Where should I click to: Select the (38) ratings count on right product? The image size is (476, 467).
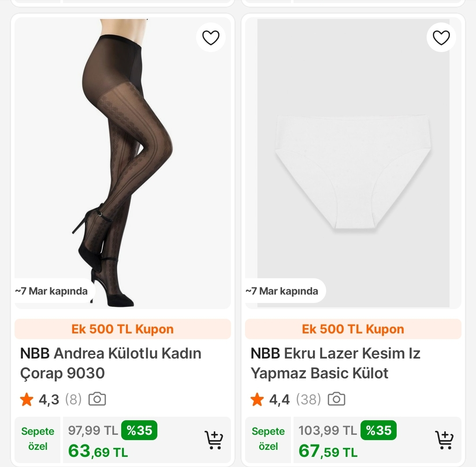(309, 399)
